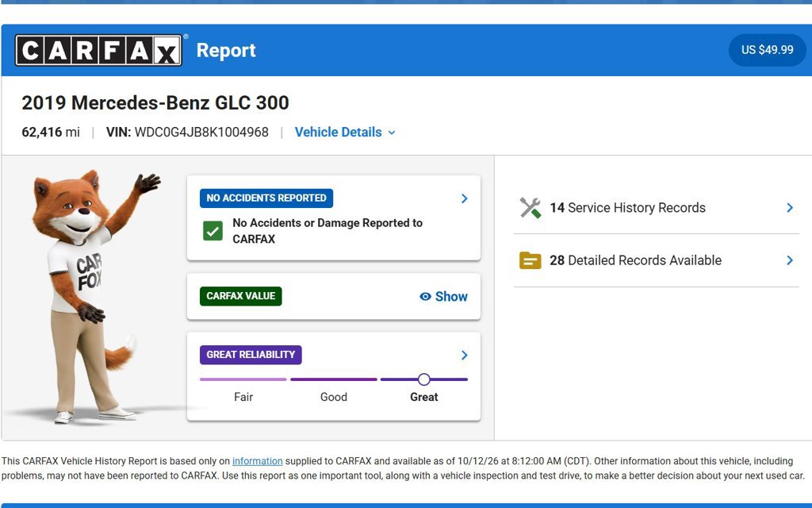Image resolution: width=812 pixels, height=508 pixels.
Task: Click the Fair segment of reliability bar
Action: pos(243,379)
